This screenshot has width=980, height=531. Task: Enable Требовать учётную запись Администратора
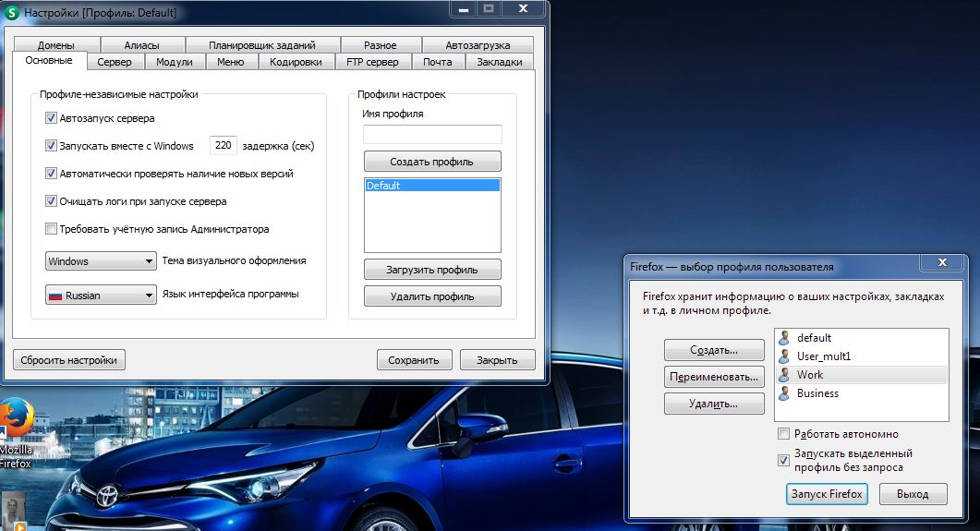(51, 229)
